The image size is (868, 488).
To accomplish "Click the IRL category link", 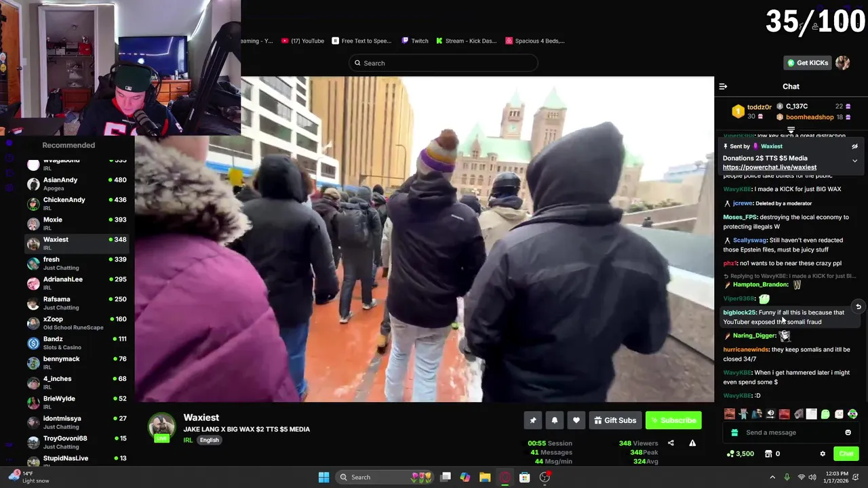I will pos(188,440).
